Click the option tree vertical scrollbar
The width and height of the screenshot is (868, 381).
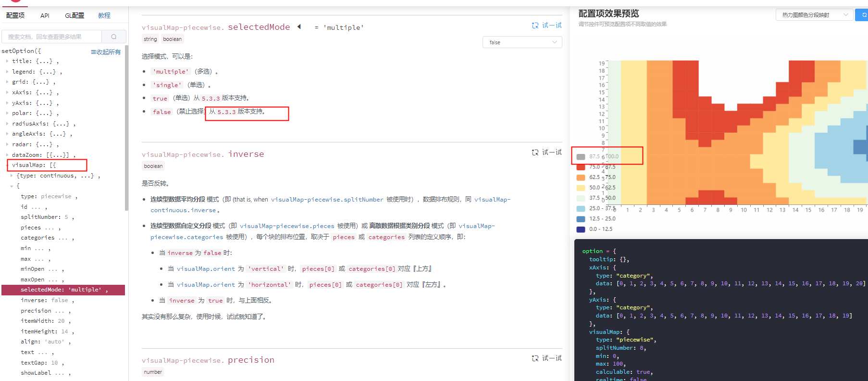point(126,128)
